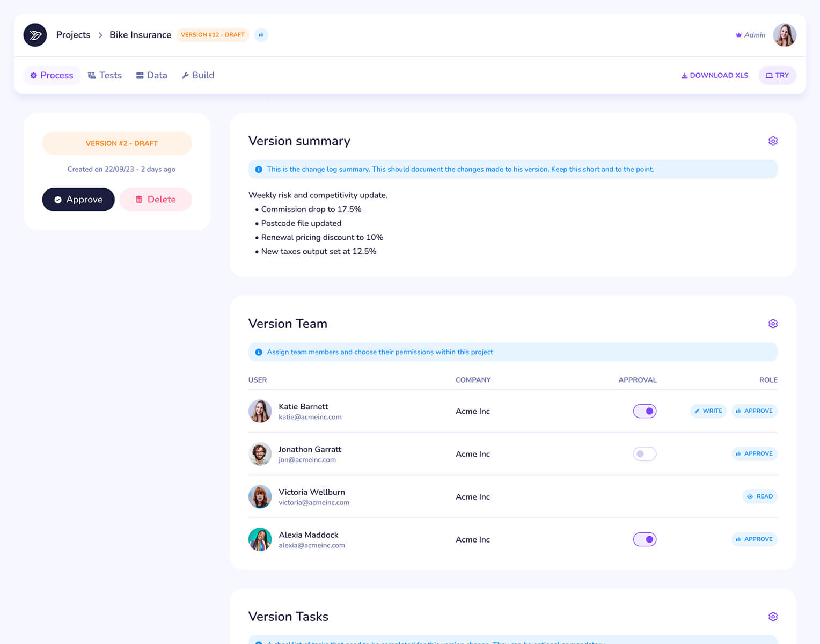Click the Commission drop to 17.5% line

[311, 209]
